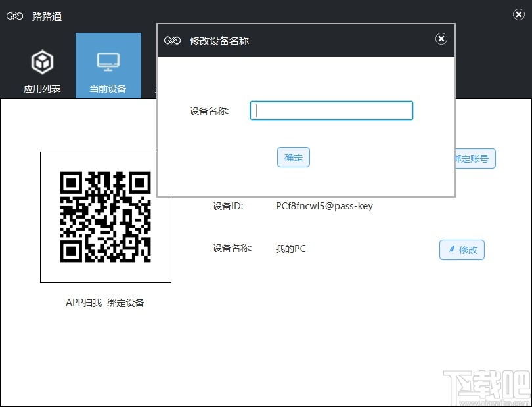Click the QR code for binding device
Image resolution: width=532 pixels, height=407 pixels.
[105, 217]
